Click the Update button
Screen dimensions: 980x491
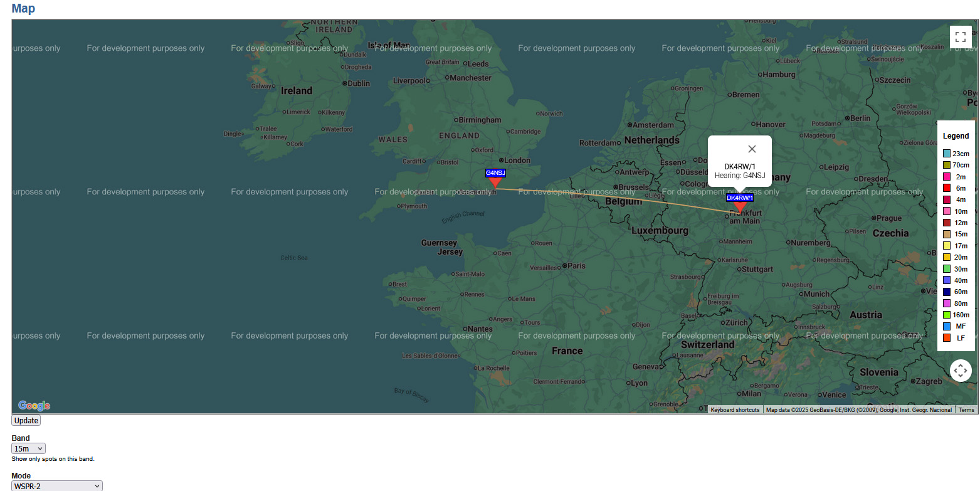click(x=26, y=420)
